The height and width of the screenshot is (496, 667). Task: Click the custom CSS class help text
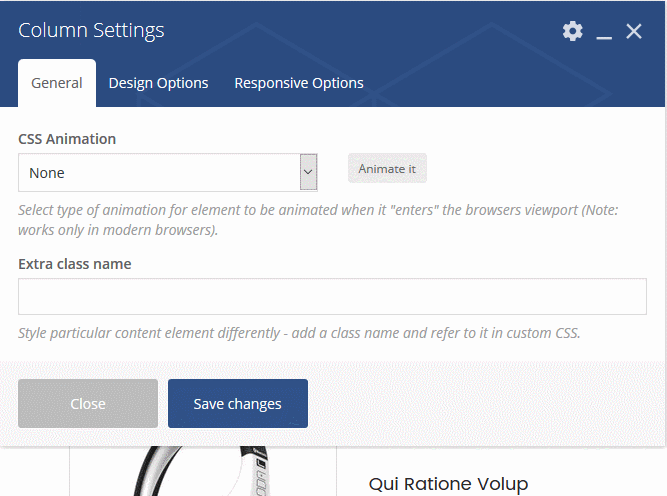299,333
